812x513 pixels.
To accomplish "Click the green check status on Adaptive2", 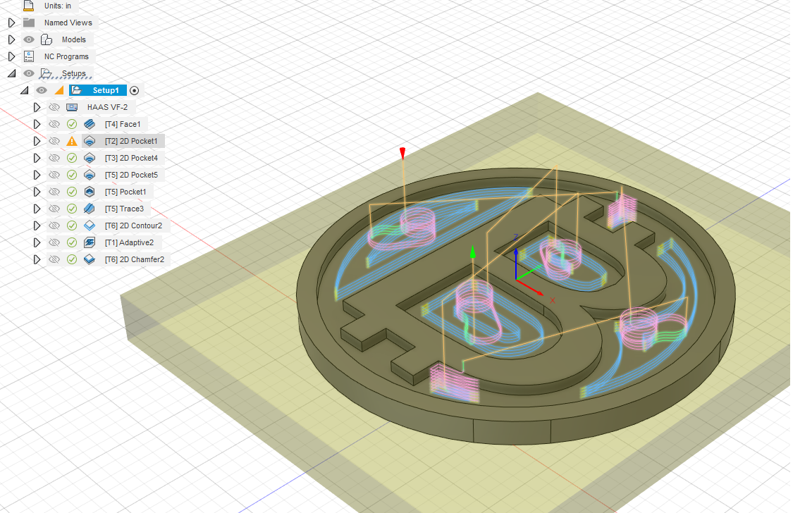I will pyautogui.click(x=72, y=242).
